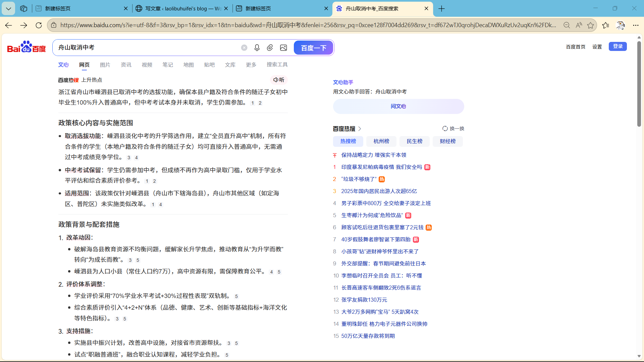Image resolution: width=644 pixels, height=362 pixels.
Task: Open the read aloud icon in address bar
Action: click(x=579, y=25)
